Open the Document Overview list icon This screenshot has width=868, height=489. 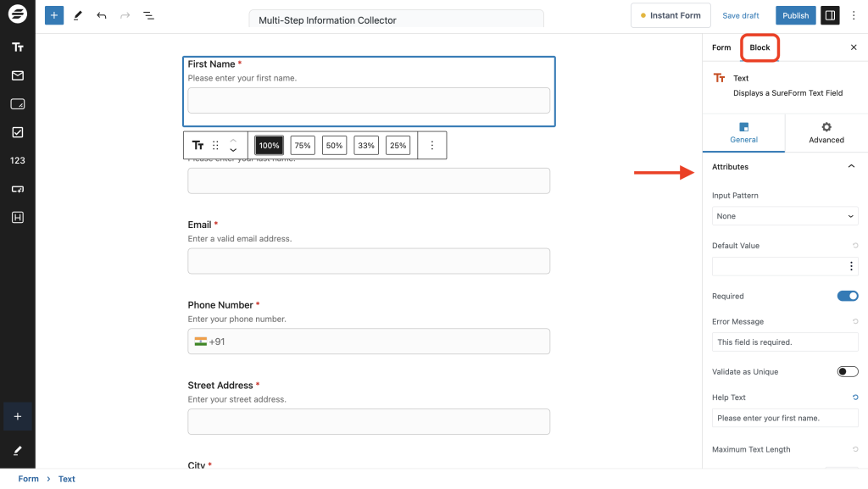coord(148,15)
